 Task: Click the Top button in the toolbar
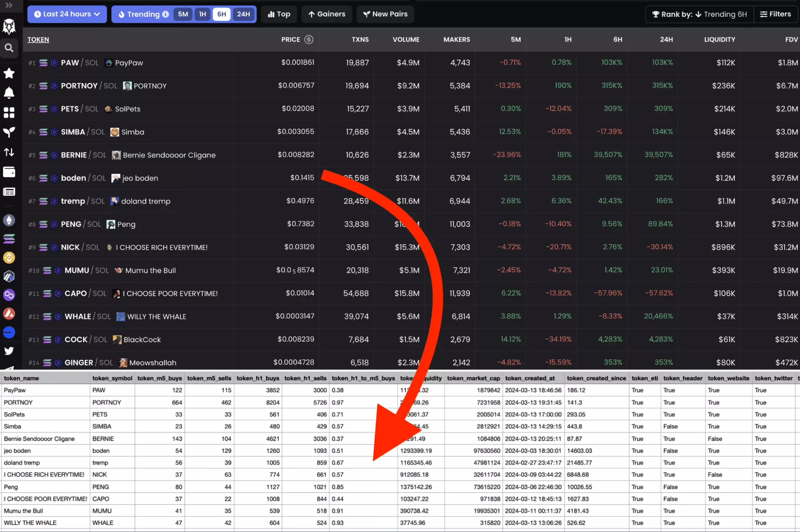click(x=279, y=14)
